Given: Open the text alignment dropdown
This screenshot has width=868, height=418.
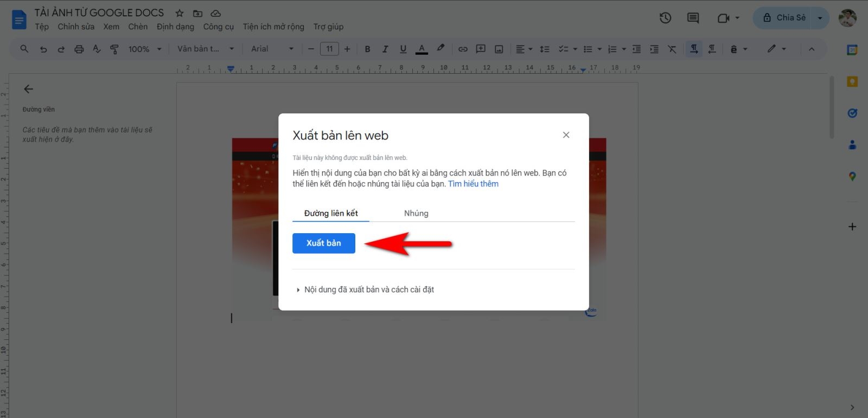Looking at the screenshot, I should tap(524, 49).
